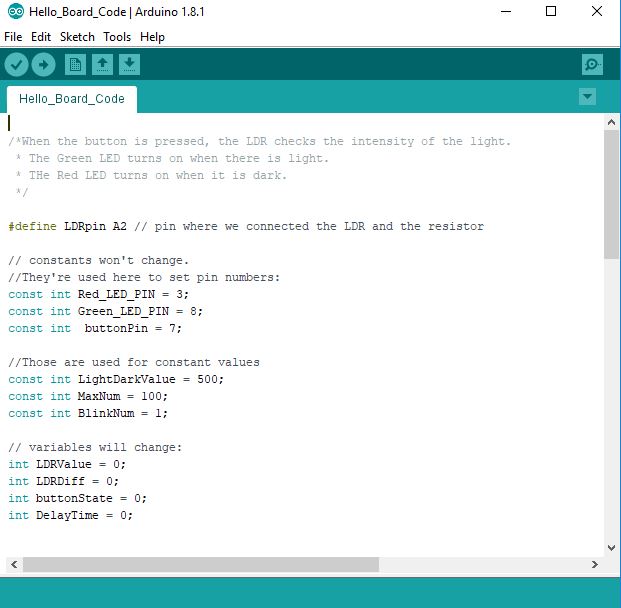Click '//Those are used for constant values' comment

point(134,362)
